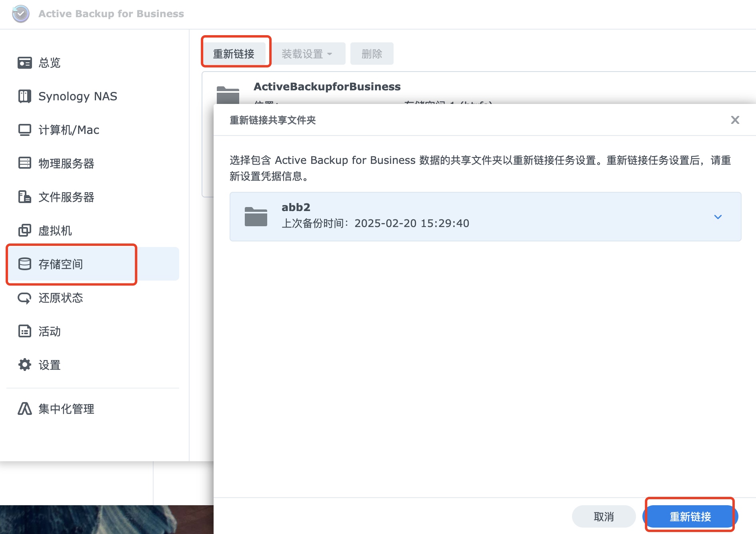Open 物理服务器 section
Viewport: 756px width, 534px height.
pyautogui.click(x=93, y=163)
